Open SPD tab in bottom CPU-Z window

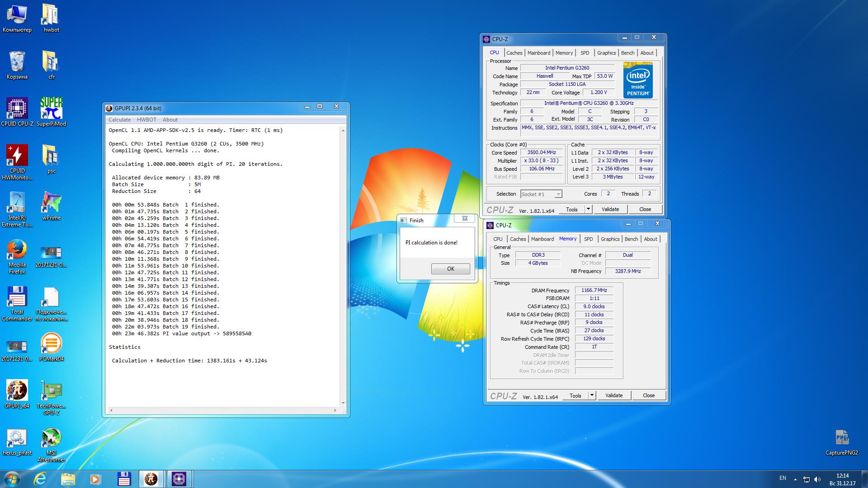(588, 239)
